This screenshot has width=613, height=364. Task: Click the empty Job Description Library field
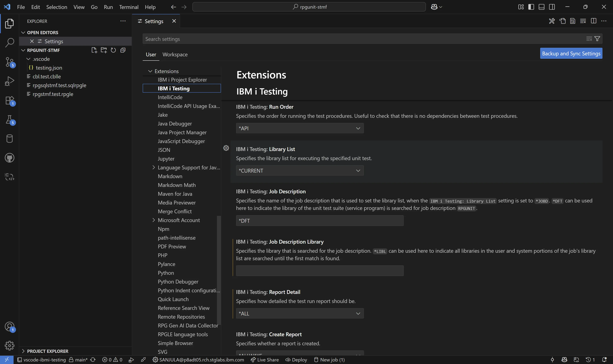pos(320,271)
